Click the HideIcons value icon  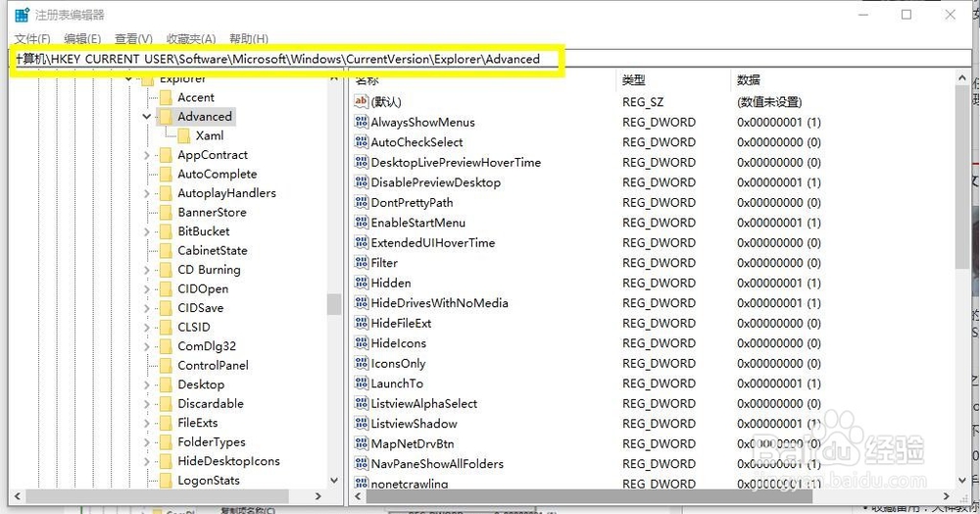coord(362,342)
